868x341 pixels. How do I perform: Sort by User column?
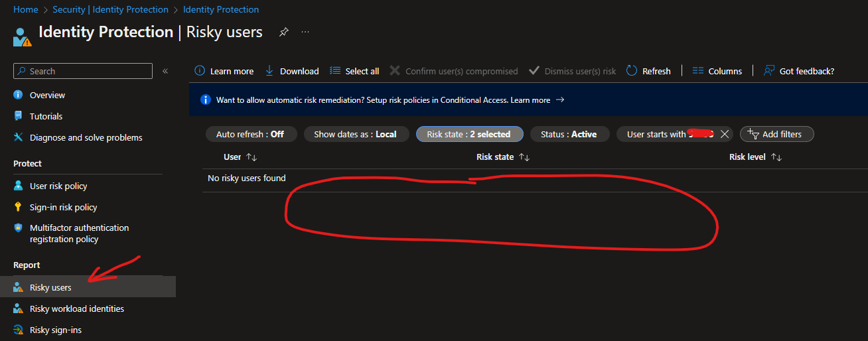240,157
